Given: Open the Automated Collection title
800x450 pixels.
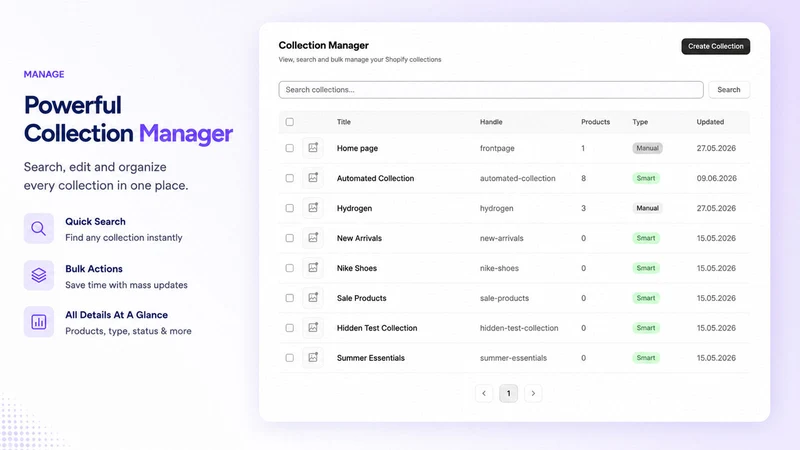Looking at the screenshot, I should tap(376, 178).
